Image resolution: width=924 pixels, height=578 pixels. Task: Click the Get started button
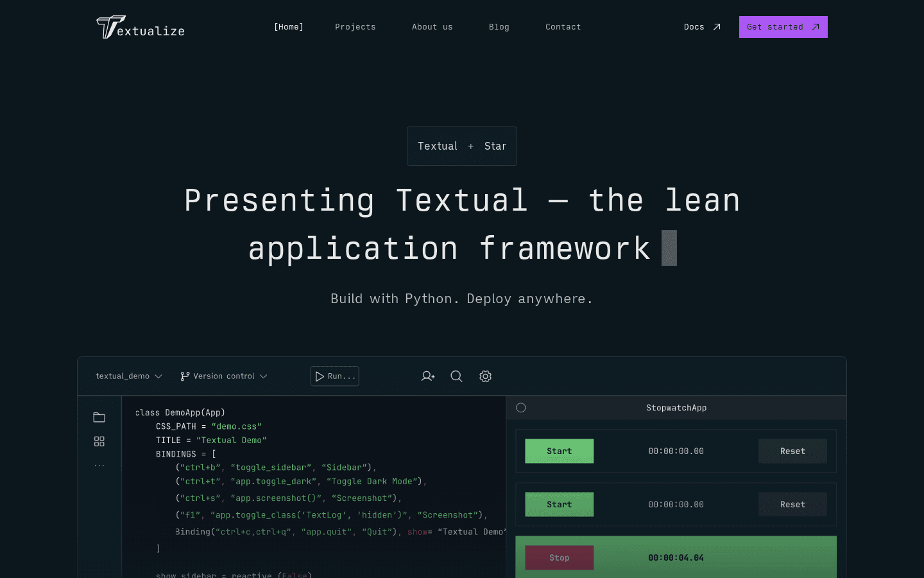(x=783, y=27)
